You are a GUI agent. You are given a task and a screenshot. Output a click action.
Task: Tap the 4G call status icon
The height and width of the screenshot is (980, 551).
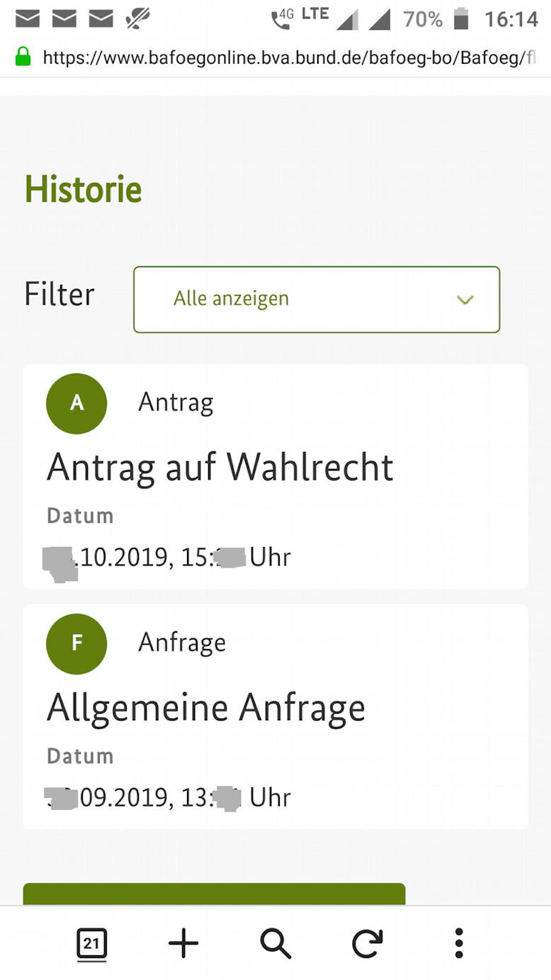coord(282,19)
